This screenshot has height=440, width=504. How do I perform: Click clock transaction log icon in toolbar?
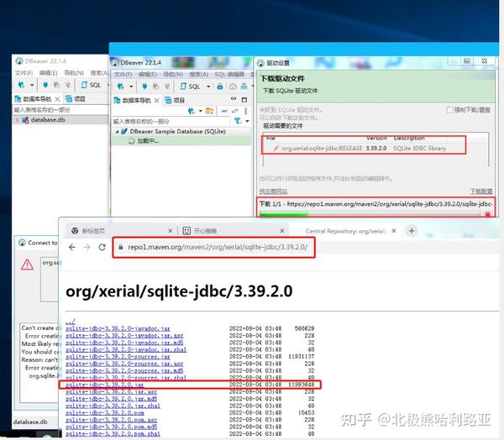[233, 86]
